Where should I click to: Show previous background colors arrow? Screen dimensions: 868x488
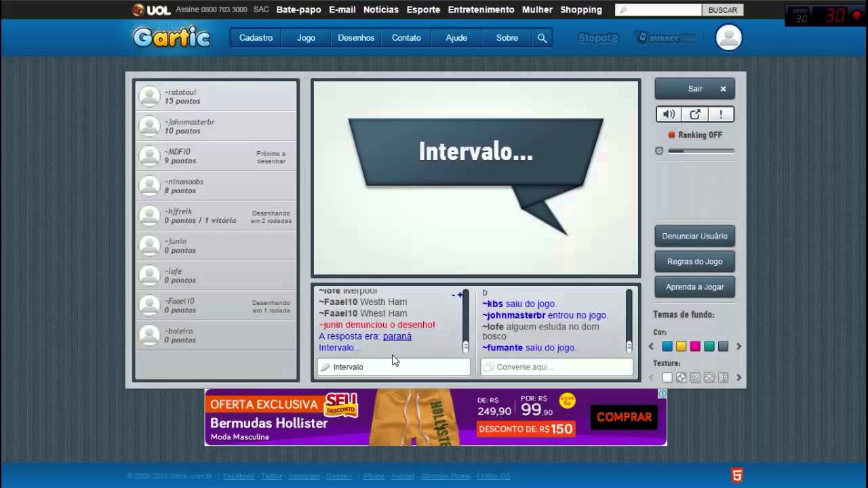[x=652, y=346]
